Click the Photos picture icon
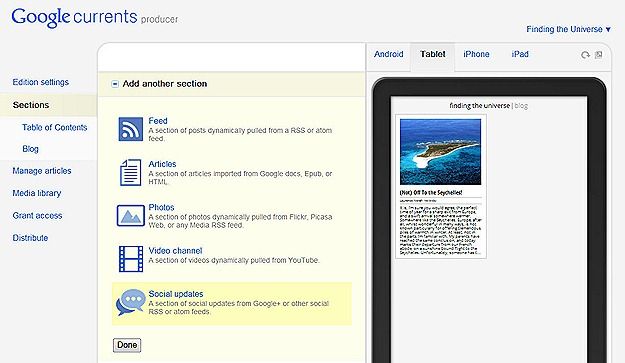This screenshot has height=363, width=625. pos(131,216)
